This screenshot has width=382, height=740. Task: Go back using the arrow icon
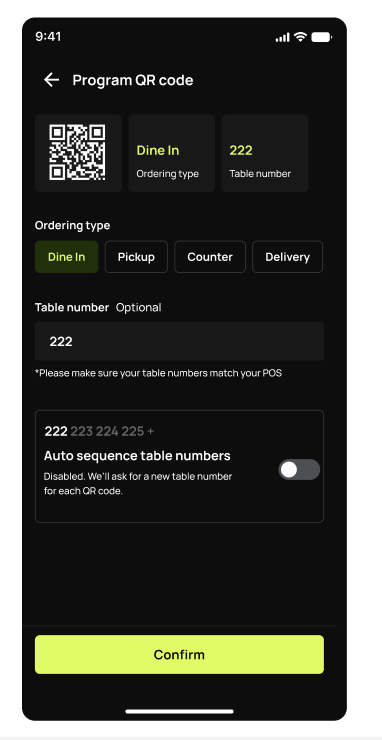[x=51, y=80]
